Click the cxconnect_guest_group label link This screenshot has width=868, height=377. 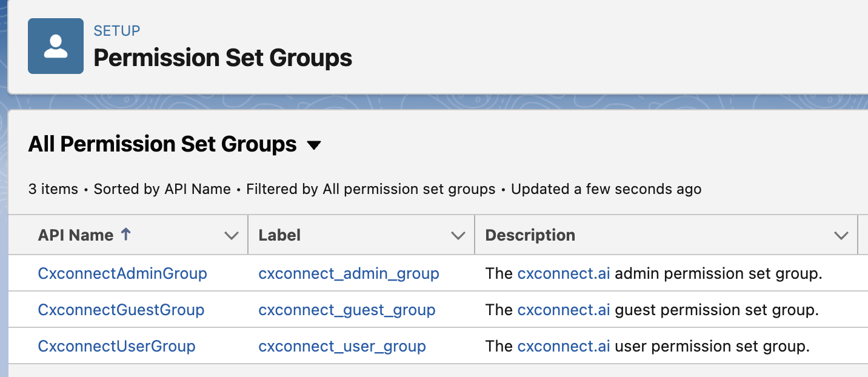pos(347,310)
